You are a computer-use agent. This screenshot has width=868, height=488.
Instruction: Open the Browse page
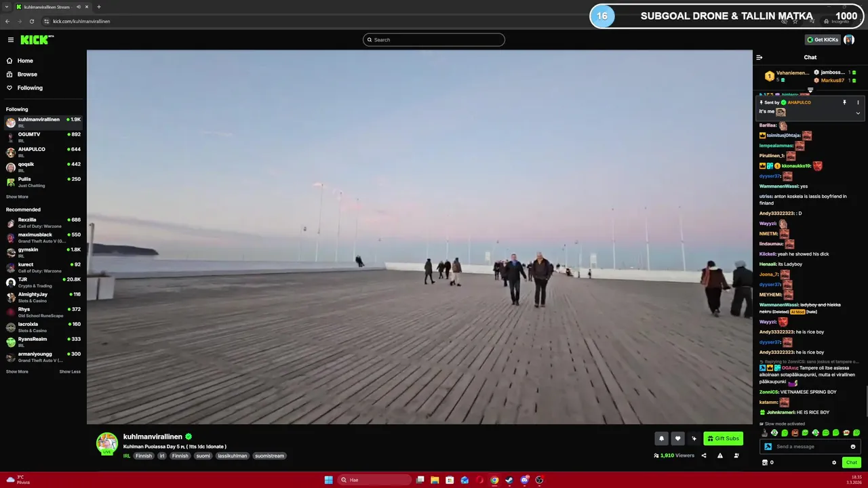[27, 75]
